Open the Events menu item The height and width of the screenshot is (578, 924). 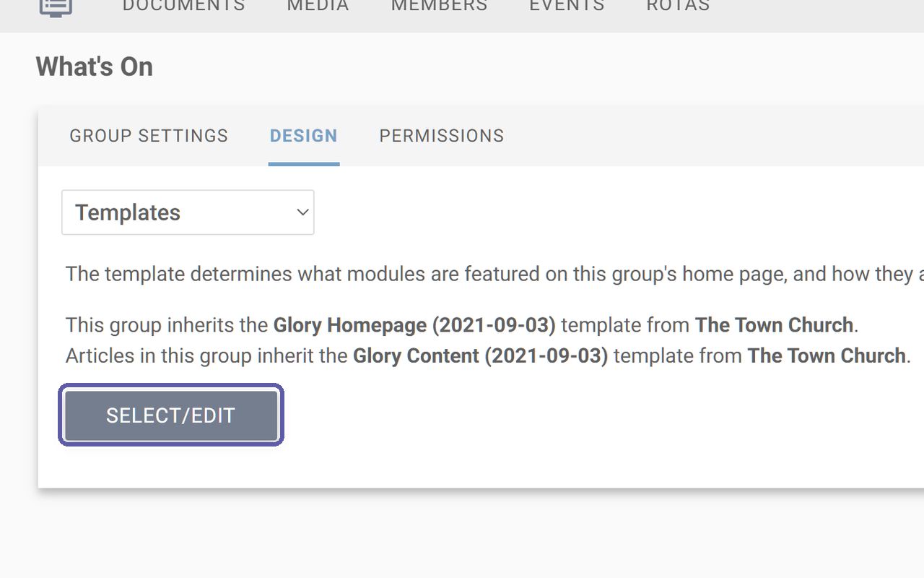567,6
